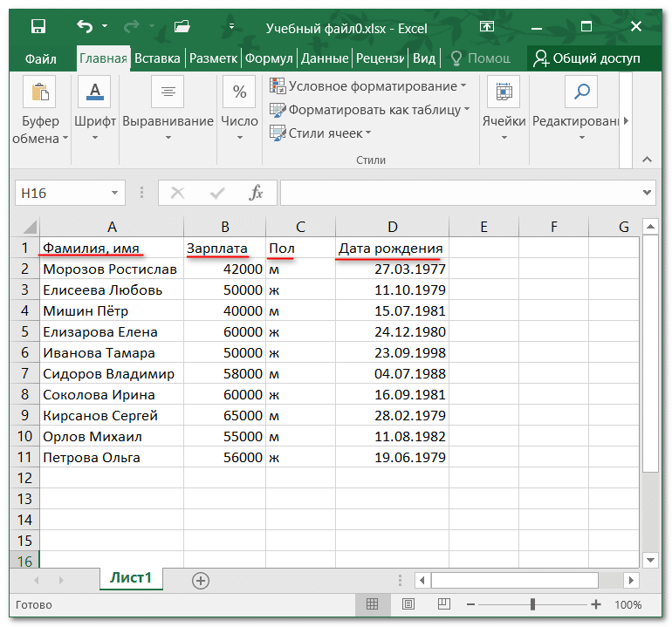Collapse the ribbon with the chevron
The image size is (672, 627).
pos(648,160)
